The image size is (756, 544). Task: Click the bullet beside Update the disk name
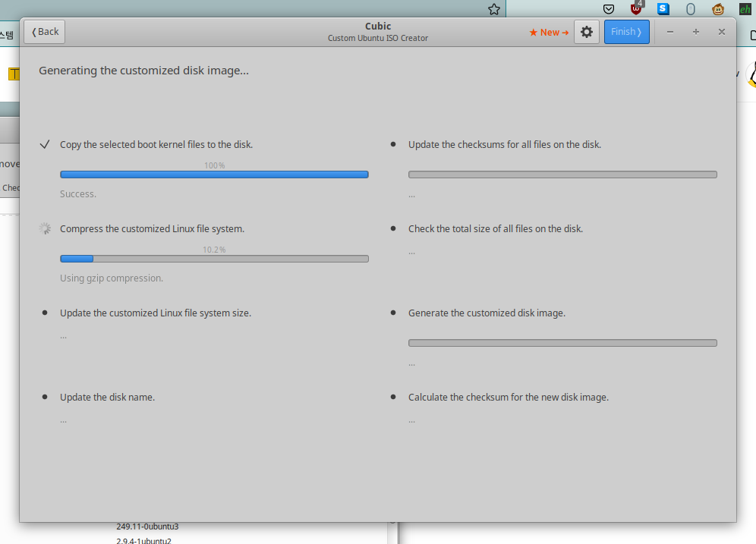click(x=45, y=397)
